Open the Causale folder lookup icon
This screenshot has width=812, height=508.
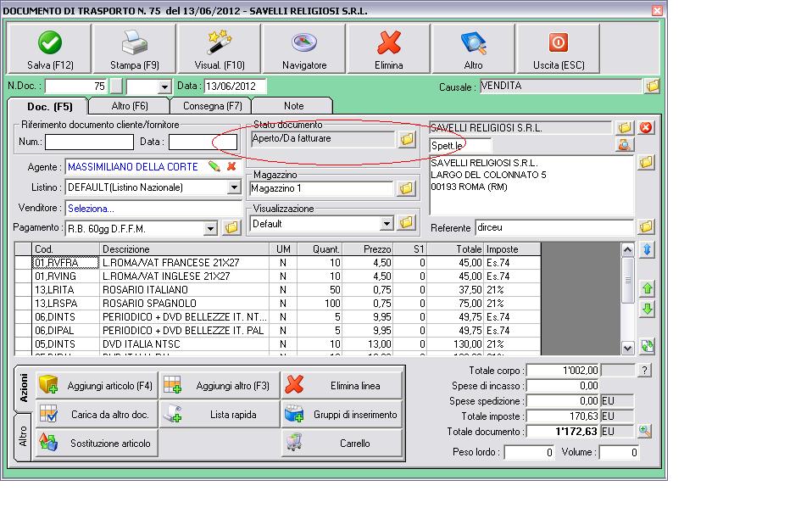tap(652, 87)
